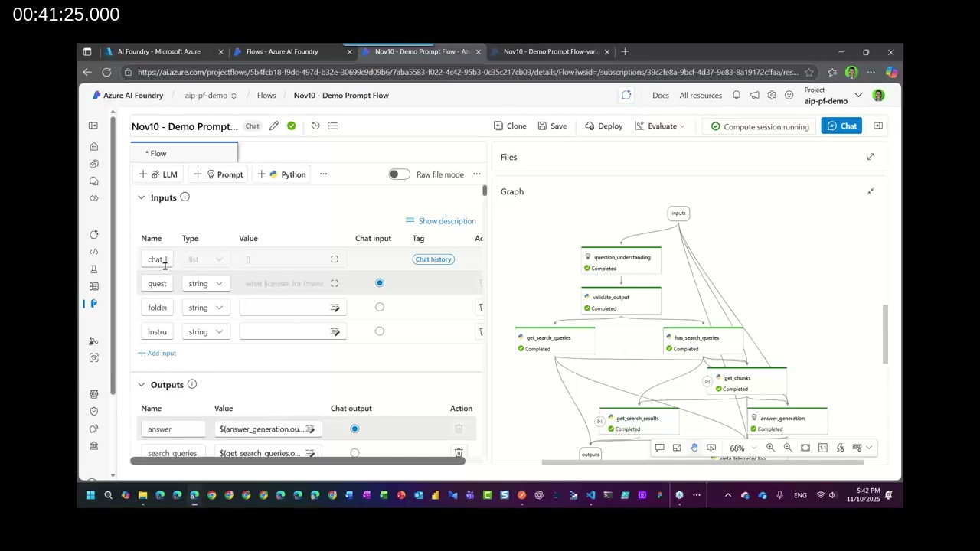Screen dimensions: 980x551
Task: Open the 68% zoom level dropdown
Action: pos(743,448)
